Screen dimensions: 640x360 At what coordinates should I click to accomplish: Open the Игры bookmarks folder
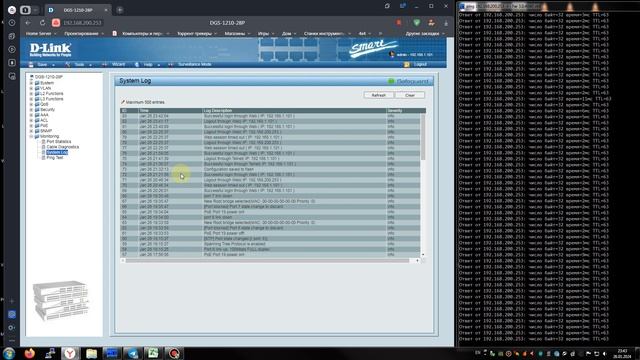click(x=266, y=33)
